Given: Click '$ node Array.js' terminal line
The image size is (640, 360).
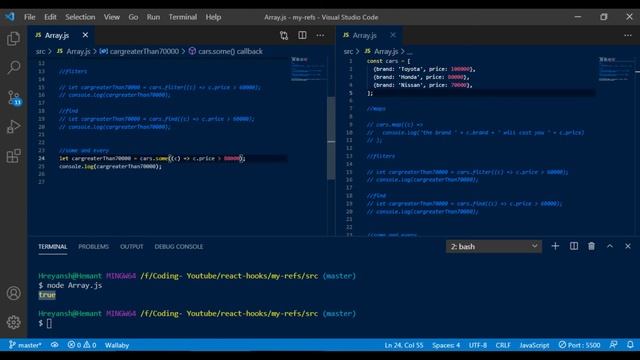Looking at the screenshot, I should pyautogui.click(x=70, y=285).
